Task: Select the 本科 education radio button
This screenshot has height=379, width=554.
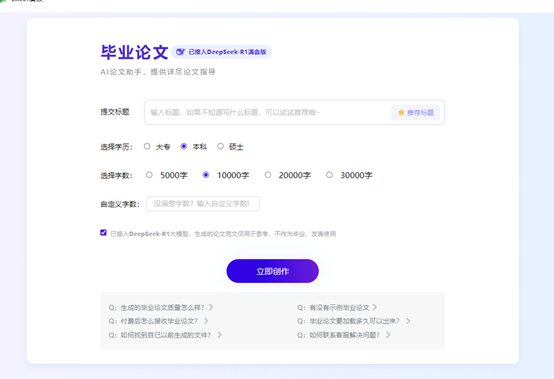Action: pos(183,146)
